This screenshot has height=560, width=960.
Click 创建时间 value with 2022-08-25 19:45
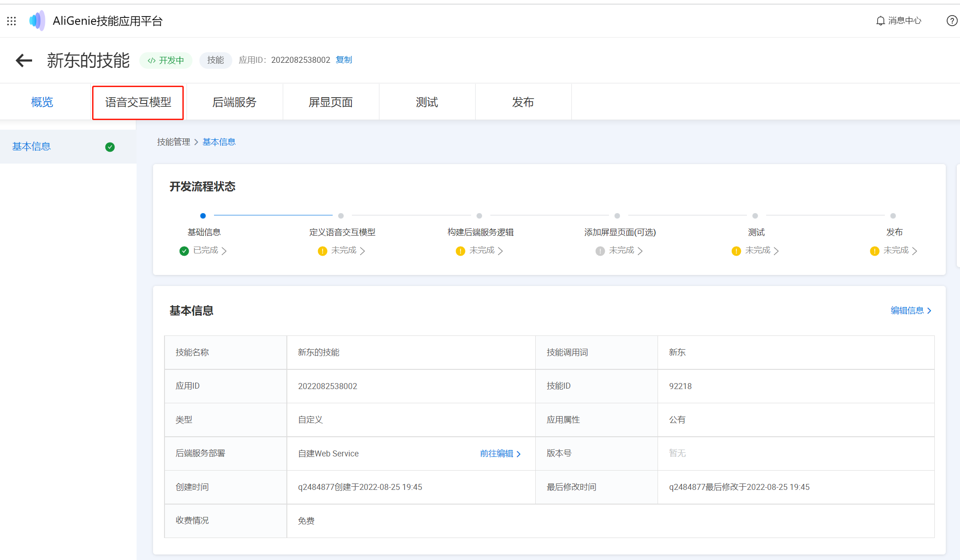pyautogui.click(x=360, y=487)
